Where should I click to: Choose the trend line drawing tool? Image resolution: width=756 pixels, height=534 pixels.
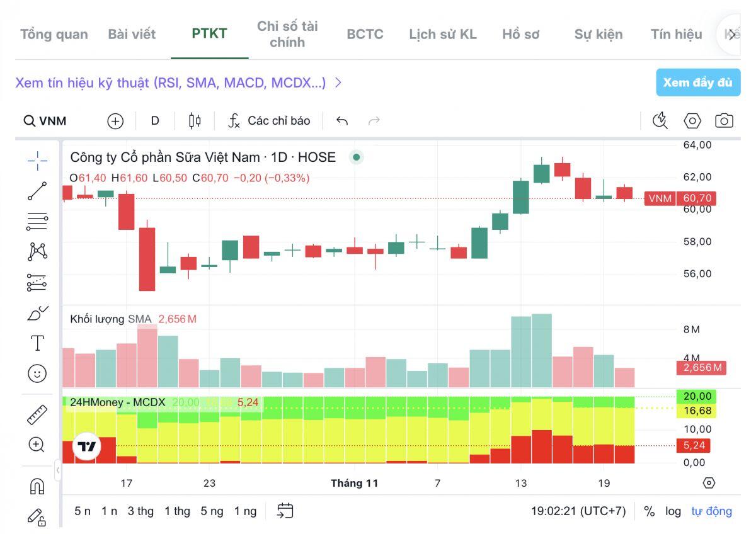pos(37,191)
